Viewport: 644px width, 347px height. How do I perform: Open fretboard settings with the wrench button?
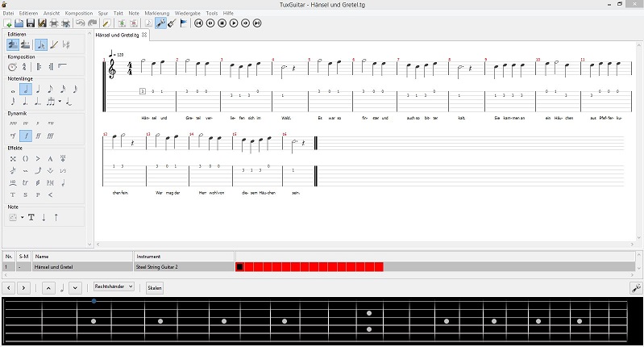pos(636,288)
